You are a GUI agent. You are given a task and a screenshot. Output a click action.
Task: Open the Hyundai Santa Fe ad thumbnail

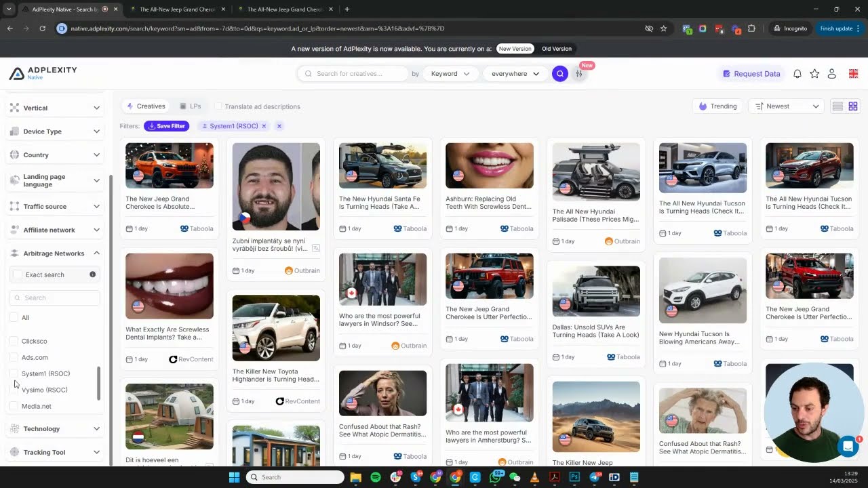[382, 165]
